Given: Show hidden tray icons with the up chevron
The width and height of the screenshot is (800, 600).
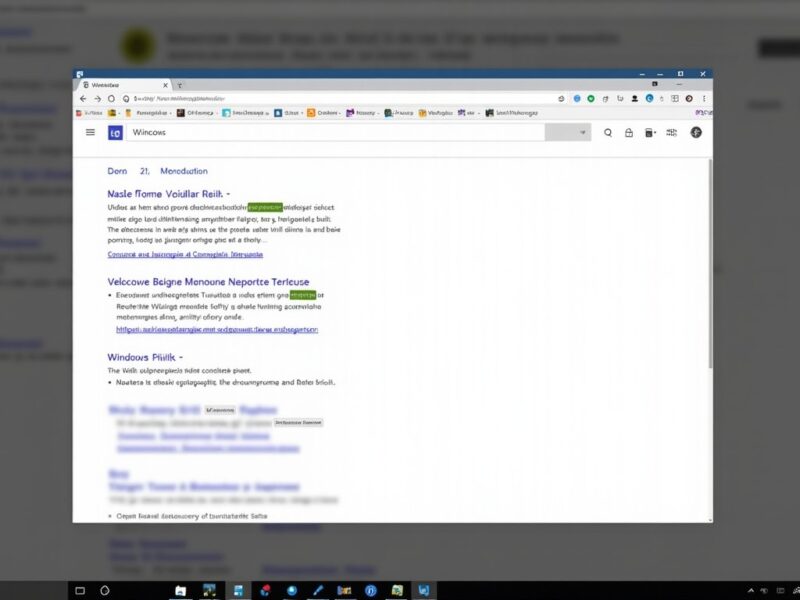Looking at the screenshot, I should 751,591.
